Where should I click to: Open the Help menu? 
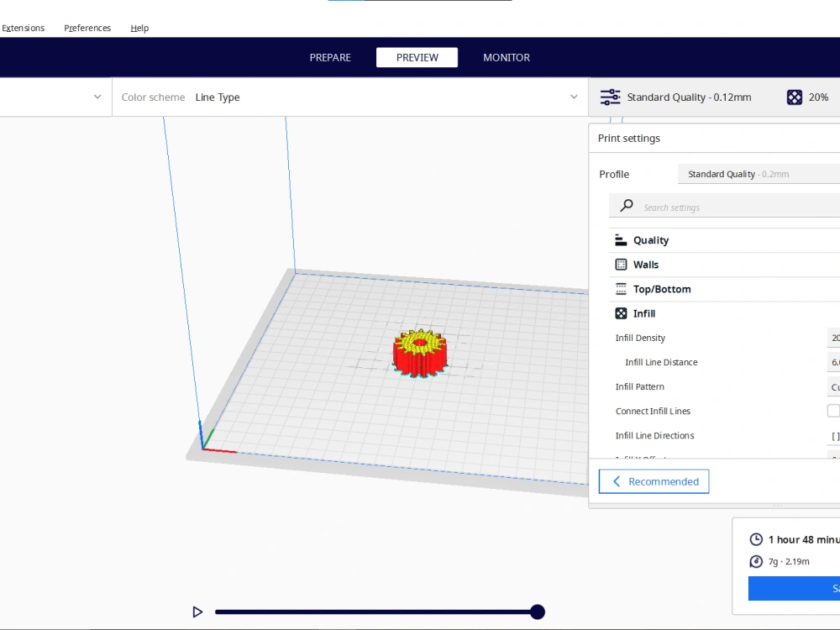[x=139, y=28]
